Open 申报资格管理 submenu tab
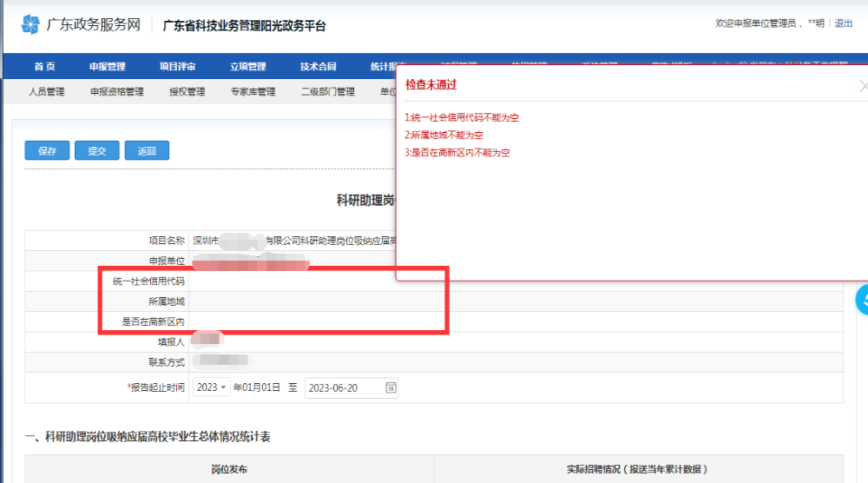The image size is (868, 483). [116, 92]
